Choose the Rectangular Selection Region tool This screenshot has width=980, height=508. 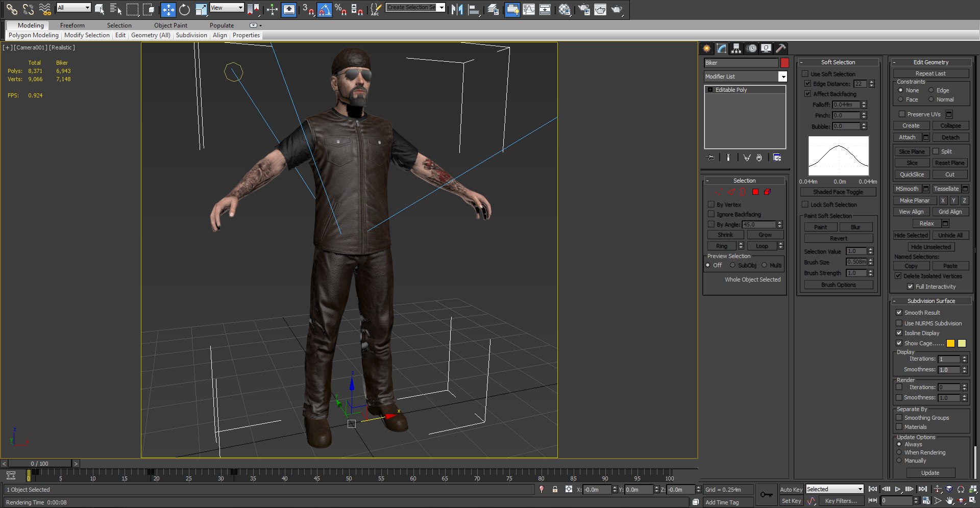point(132,9)
